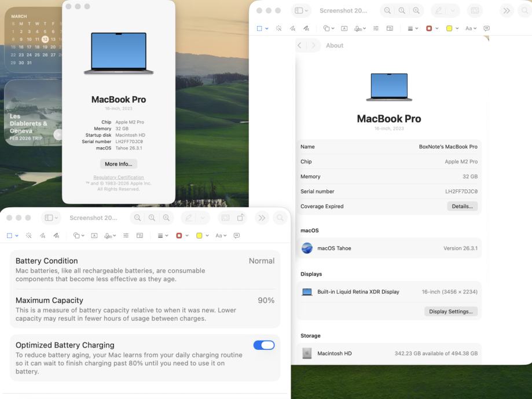
Task: Pick fill color swatch in right Preview window
Action: point(449,28)
